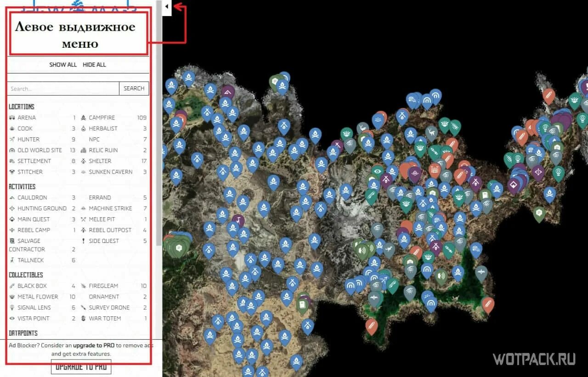Screen dimensions: 588x377
Task: Expand the DATAPOINTS category heading
Action: [x=23, y=333]
